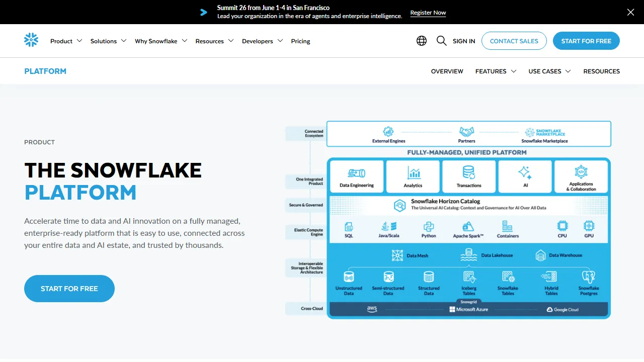Close the Summit 26 banner
Screen dimensions: 644x362
tap(630, 12)
